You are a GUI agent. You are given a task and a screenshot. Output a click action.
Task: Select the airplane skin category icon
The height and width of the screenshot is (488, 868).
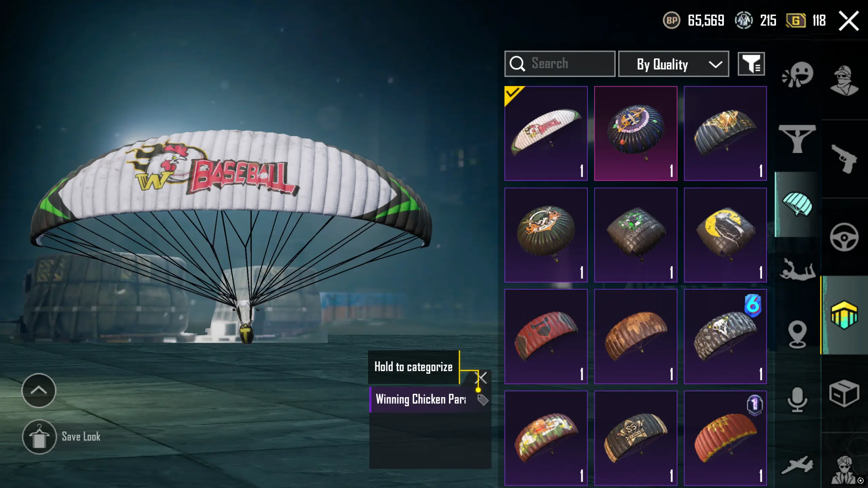[x=797, y=465]
